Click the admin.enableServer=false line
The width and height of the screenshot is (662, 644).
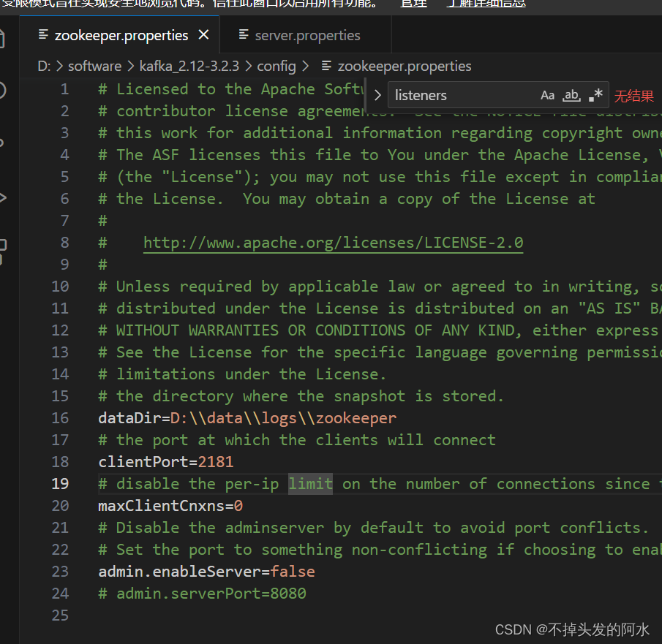[x=206, y=572]
